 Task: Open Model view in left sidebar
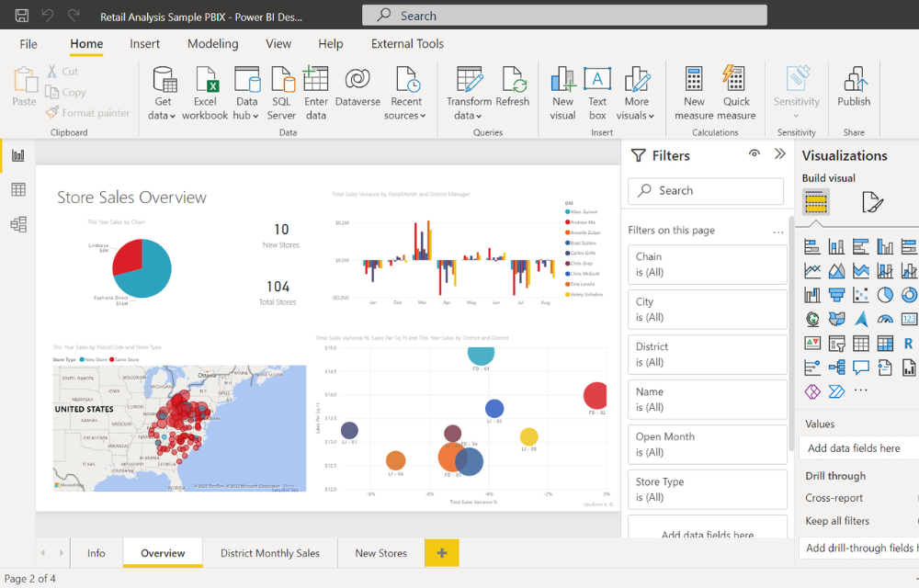coord(17,224)
